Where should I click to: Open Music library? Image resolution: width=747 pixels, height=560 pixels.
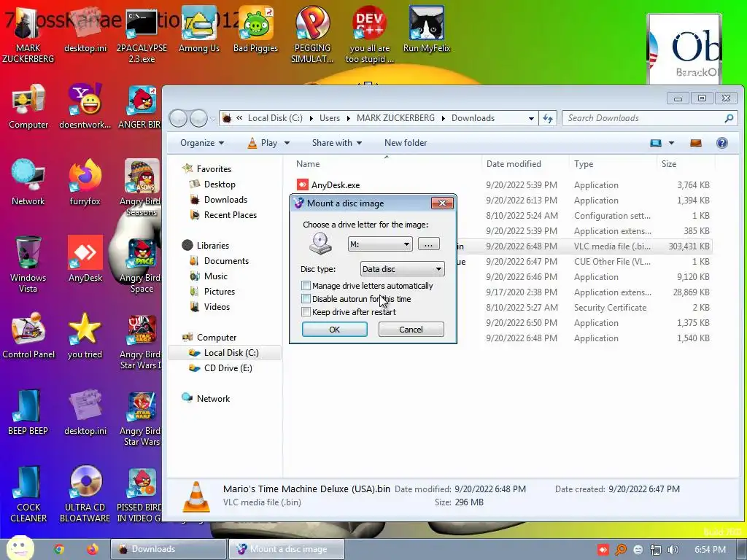tap(216, 276)
